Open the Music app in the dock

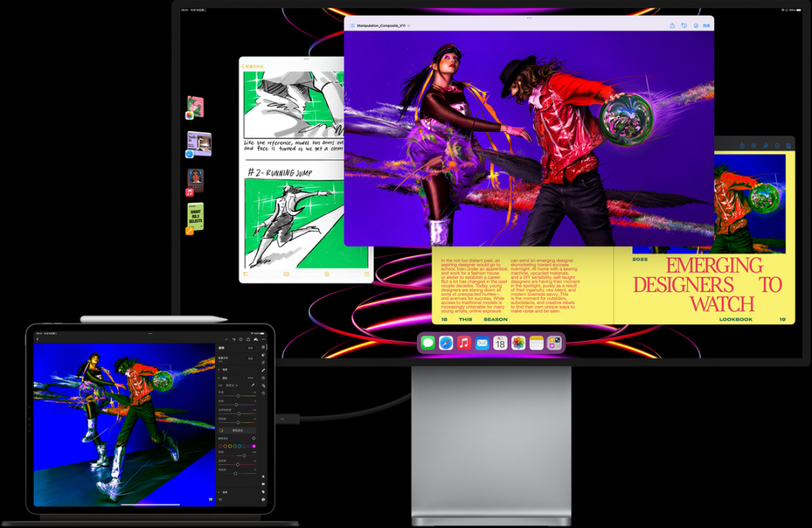[464, 343]
